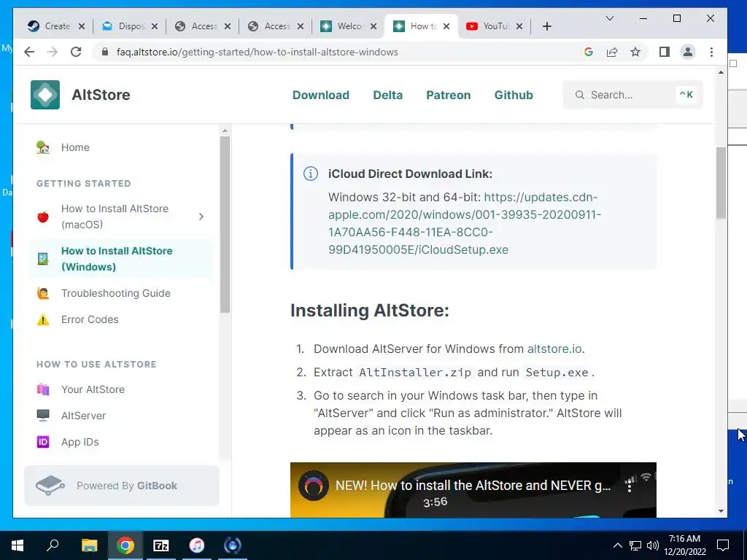747x560 pixels.
Task: Open the side panel icon
Action: coord(664,52)
